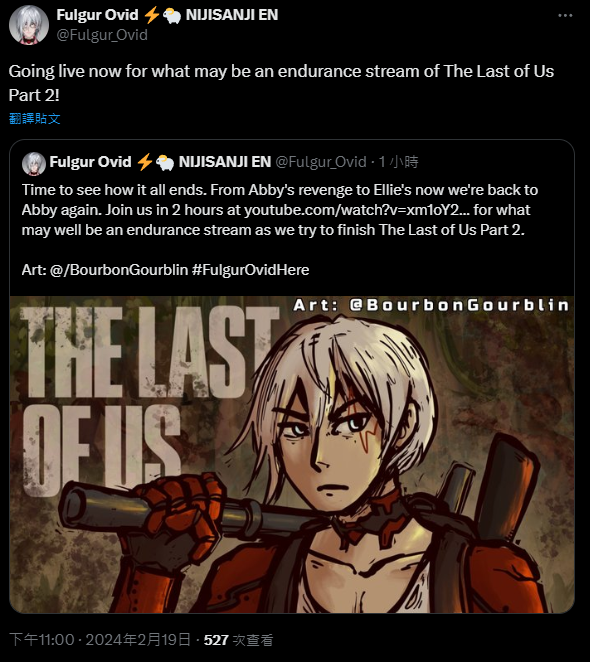Open The Last of Us fan art image

point(292,454)
